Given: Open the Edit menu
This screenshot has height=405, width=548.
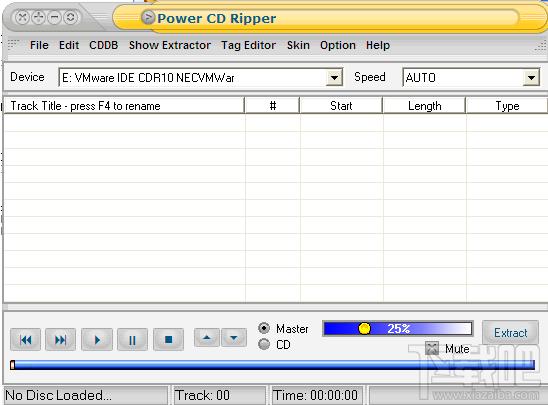Looking at the screenshot, I should click(x=69, y=45).
